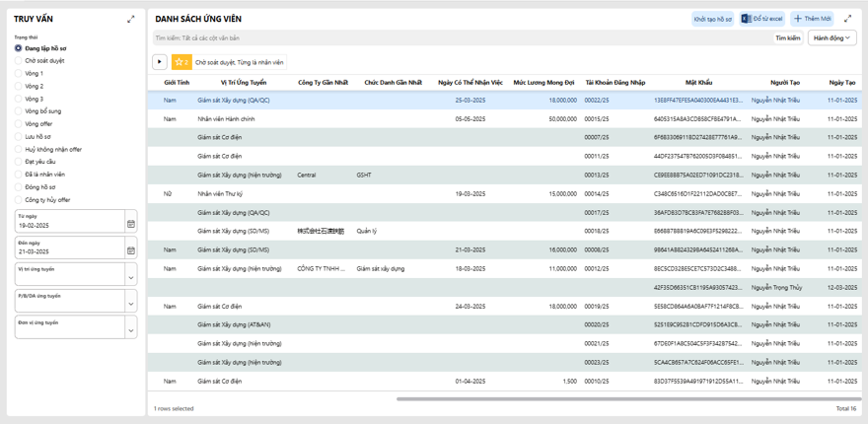The width and height of the screenshot is (868, 424).
Task: Click the Chờ soát duyệt, Từng là nhân viên filter
Action: [x=239, y=62]
